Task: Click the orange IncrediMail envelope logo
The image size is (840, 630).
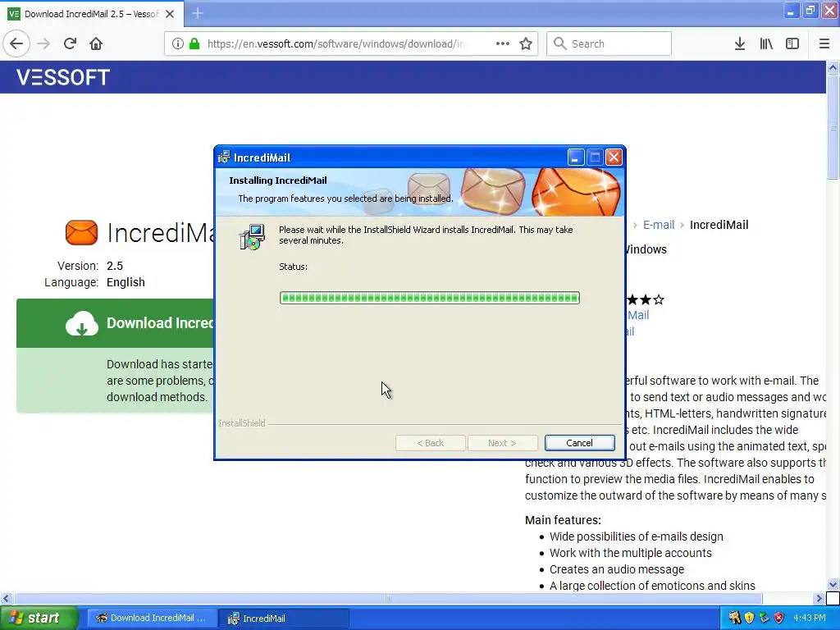Action: point(81,232)
